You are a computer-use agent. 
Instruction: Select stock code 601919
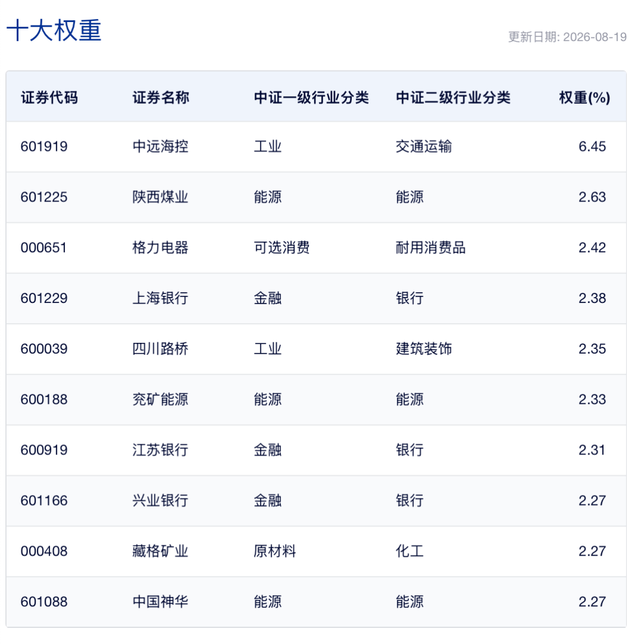[x=44, y=147]
